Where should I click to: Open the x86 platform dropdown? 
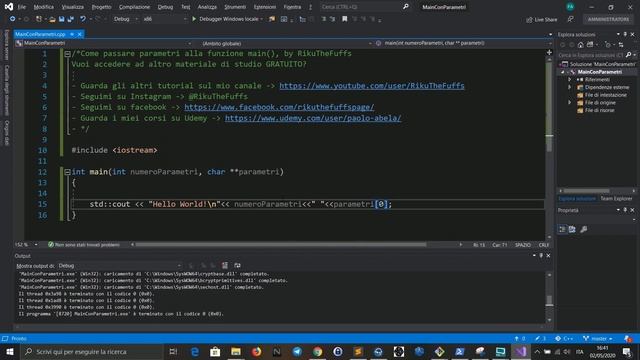pyautogui.click(x=165, y=19)
